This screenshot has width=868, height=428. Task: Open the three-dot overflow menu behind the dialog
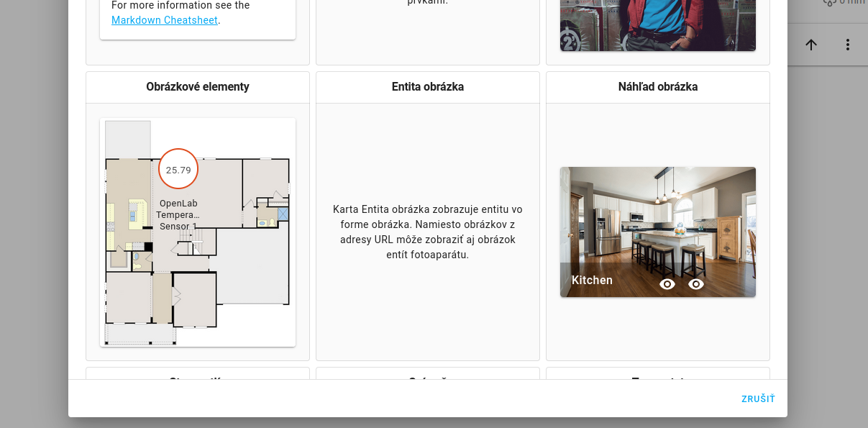(848, 45)
